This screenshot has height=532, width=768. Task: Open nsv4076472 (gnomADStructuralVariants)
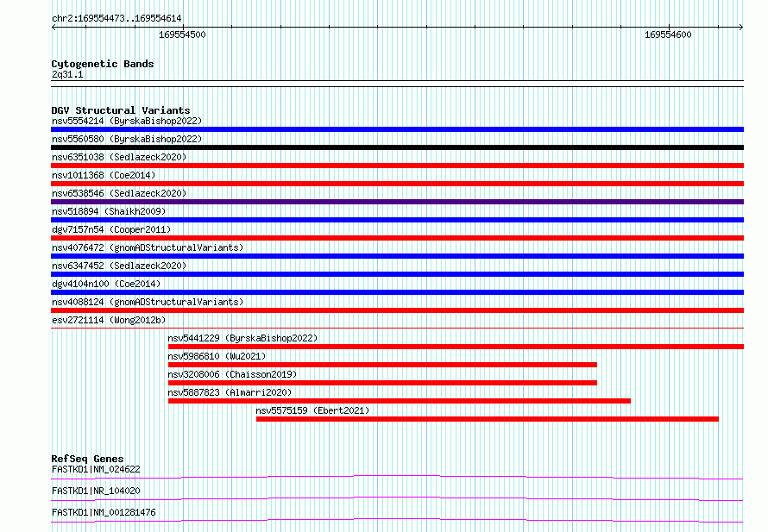click(148, 247)
